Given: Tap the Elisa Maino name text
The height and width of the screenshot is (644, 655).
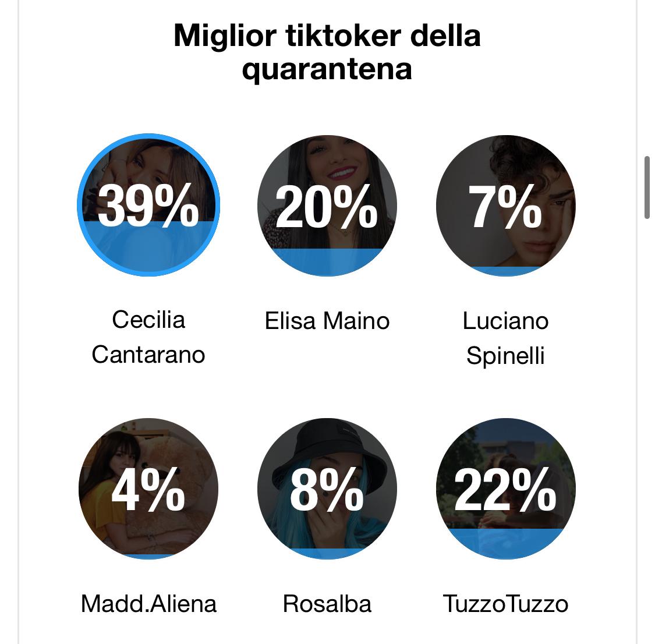Looking at the screenshot, I should [327, 321].
